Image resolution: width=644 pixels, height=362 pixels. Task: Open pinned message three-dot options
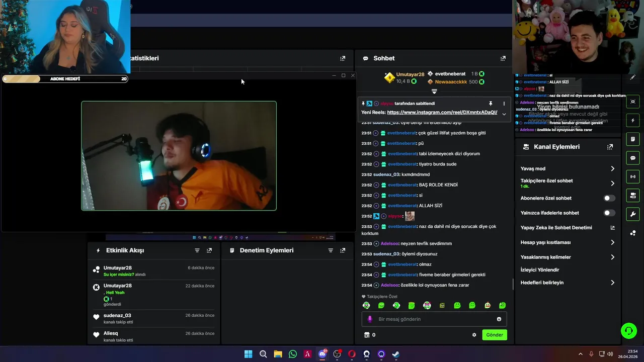504,104
